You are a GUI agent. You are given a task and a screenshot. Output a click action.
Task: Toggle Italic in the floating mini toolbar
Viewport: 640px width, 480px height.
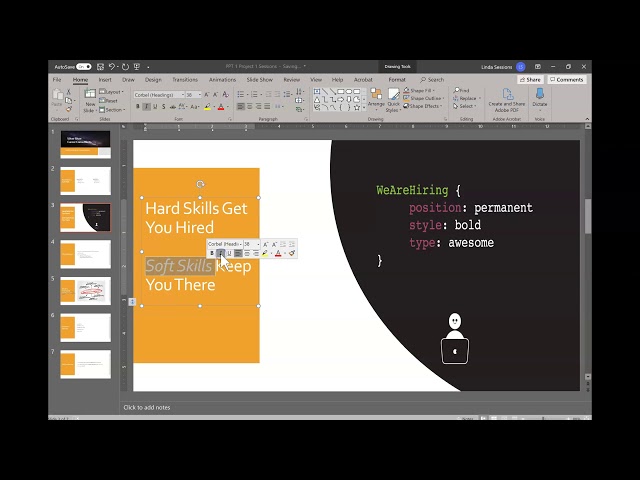click(220, 253)
